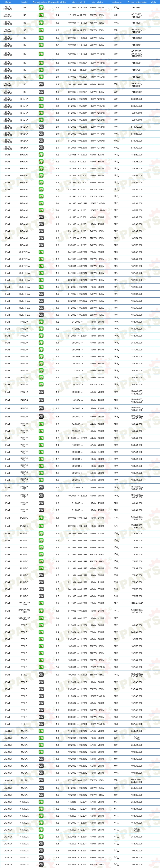Click the petrol icon for Bravo 182 B2.000
The width and height of the screenshot is (160, 868).
coord(41,155)
